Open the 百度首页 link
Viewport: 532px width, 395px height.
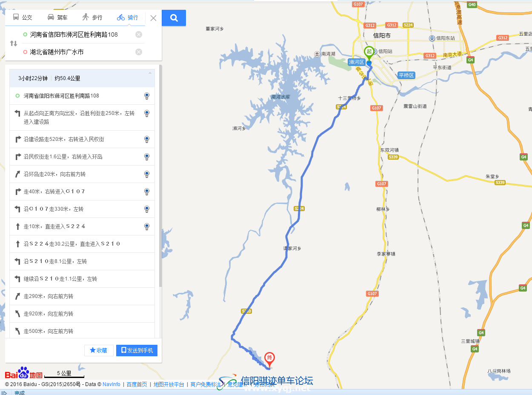click(x=137, y=384)
